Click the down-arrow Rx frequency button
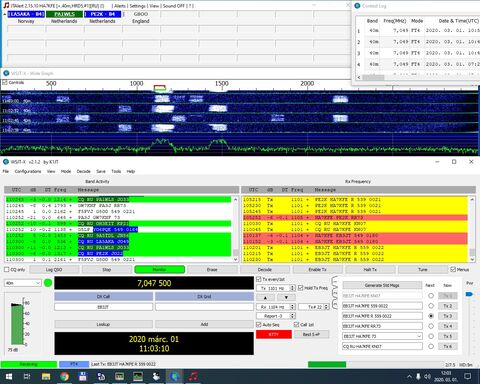The image size is (480, 384). [x=286, y=297]
